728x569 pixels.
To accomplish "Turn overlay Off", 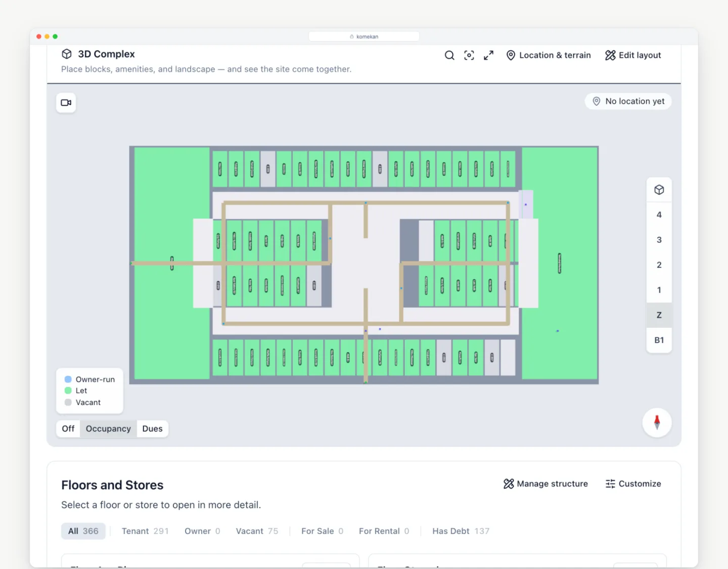I will tap(68, 429).
